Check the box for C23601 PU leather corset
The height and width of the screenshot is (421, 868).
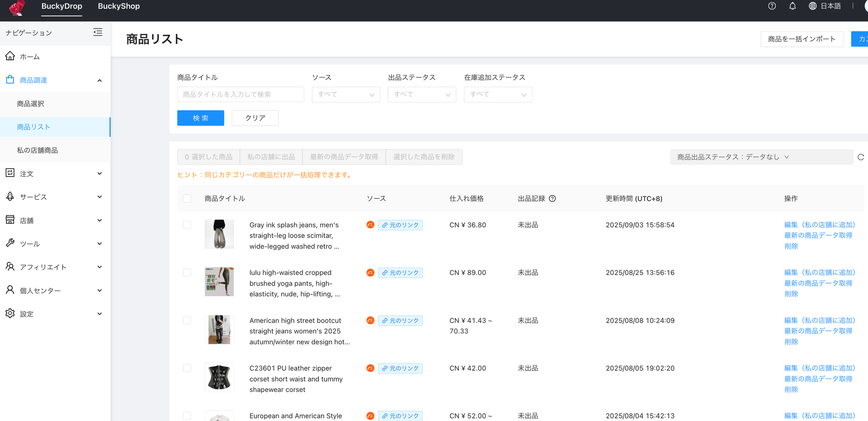click(187, 368)
